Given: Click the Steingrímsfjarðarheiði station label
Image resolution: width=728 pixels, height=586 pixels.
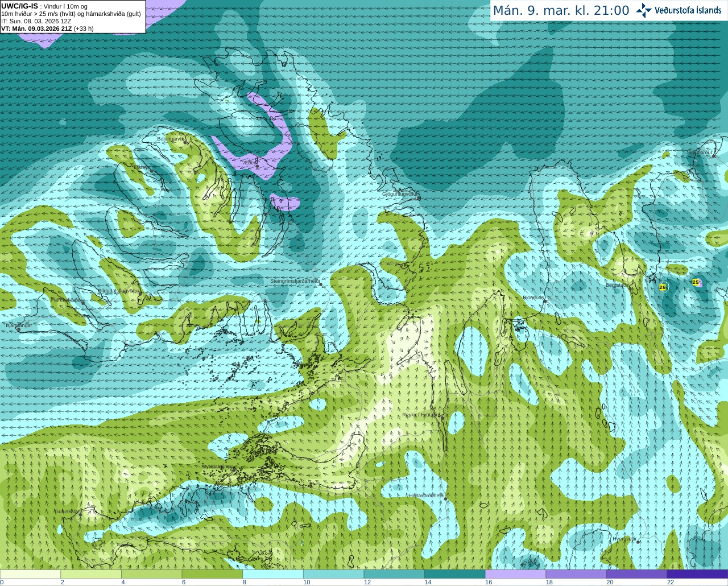Looking at the screenshot, I should coord(295,281).
